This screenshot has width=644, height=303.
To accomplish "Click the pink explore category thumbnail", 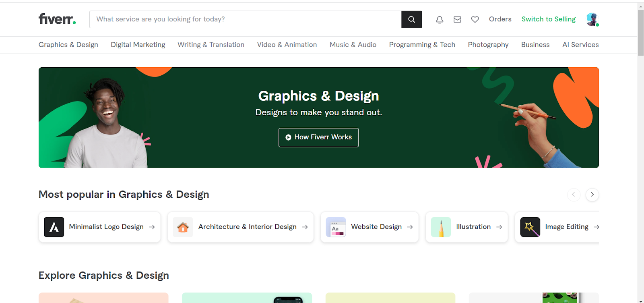I will 103,298.
